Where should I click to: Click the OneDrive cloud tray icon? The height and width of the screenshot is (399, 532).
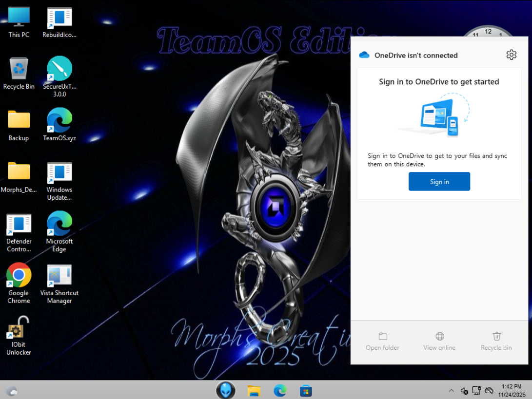point(489,391)
